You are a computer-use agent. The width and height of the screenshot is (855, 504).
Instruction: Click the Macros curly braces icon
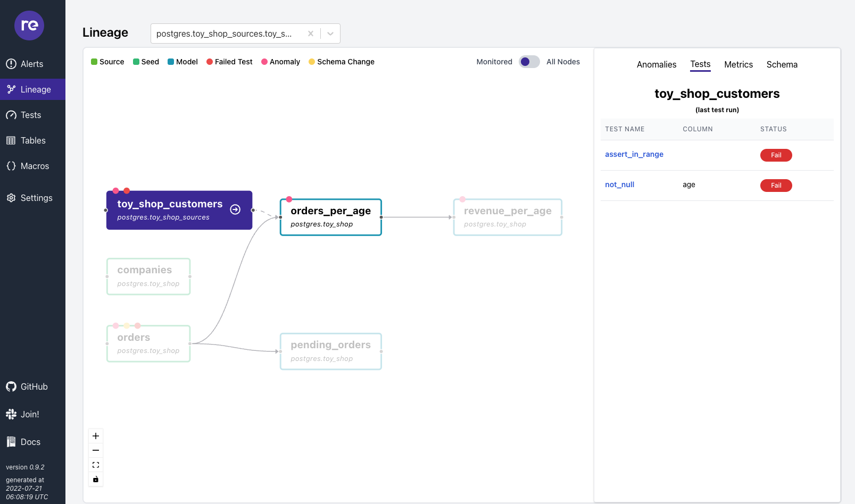click(x=11, y=166)
